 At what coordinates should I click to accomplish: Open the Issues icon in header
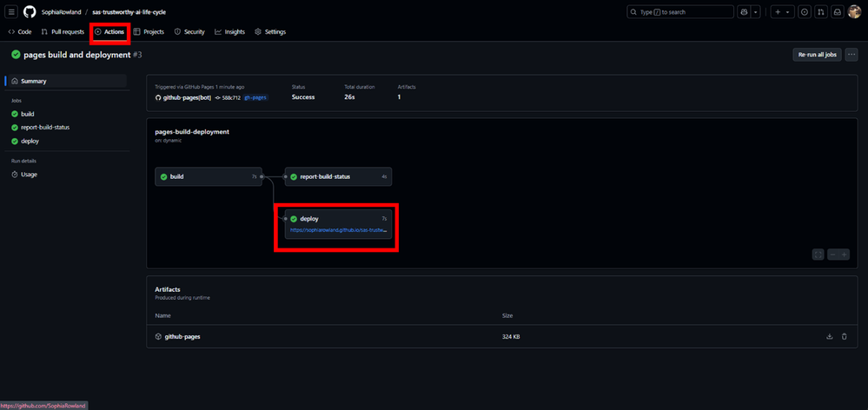pos(805,11)
